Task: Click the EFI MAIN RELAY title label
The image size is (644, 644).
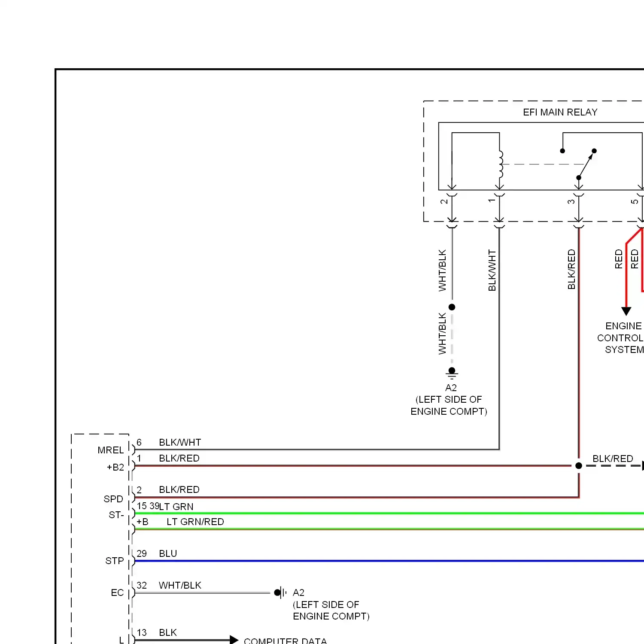Action: click(560, 112)
